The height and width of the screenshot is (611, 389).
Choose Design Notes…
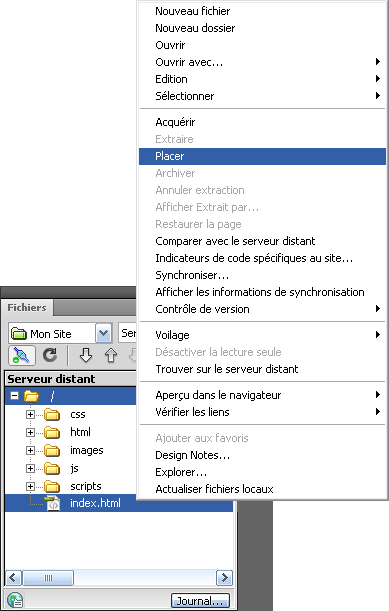262,455
